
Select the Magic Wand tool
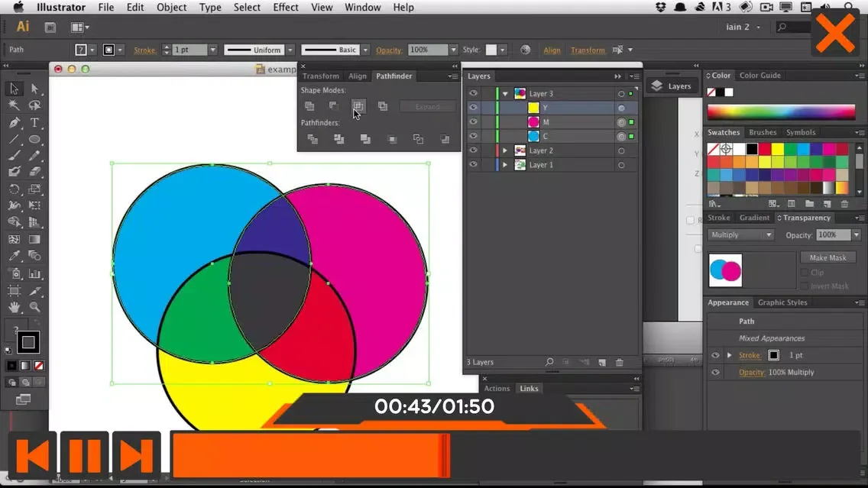coord(14,105)
